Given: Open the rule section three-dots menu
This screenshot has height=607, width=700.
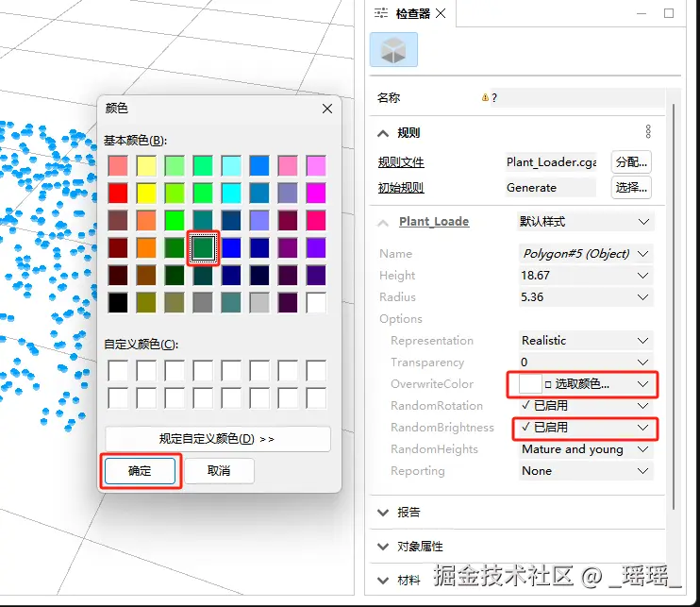Looking at the screenshot, I should pos(648,132).
